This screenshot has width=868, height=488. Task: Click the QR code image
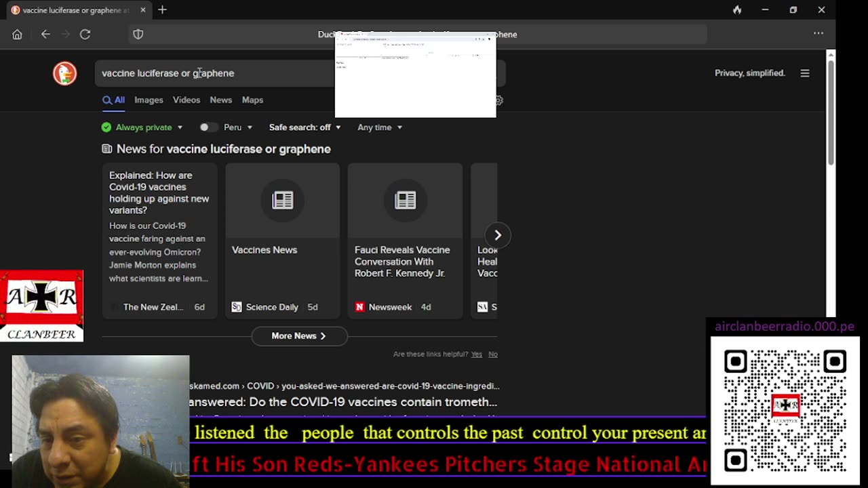coord(785,411)
